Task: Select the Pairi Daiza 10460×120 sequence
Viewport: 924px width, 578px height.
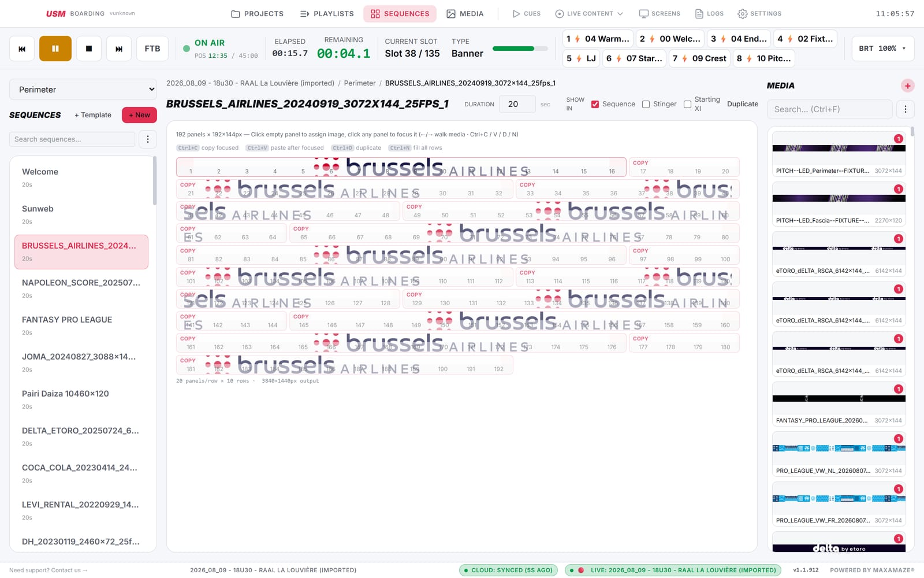Action: (81, 399)
